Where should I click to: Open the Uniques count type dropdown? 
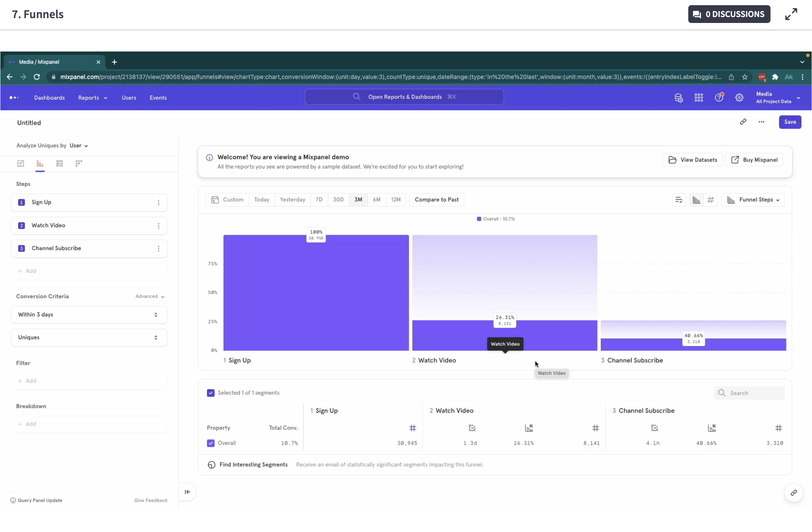(x=89, y=338)
